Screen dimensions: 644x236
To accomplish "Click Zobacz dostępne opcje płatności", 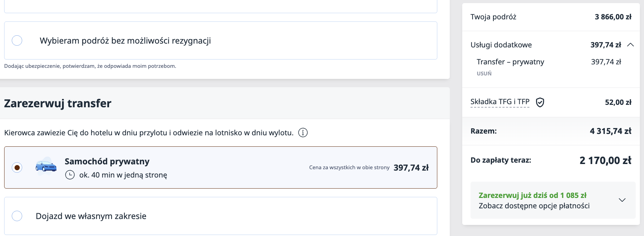I will point(534,206).
